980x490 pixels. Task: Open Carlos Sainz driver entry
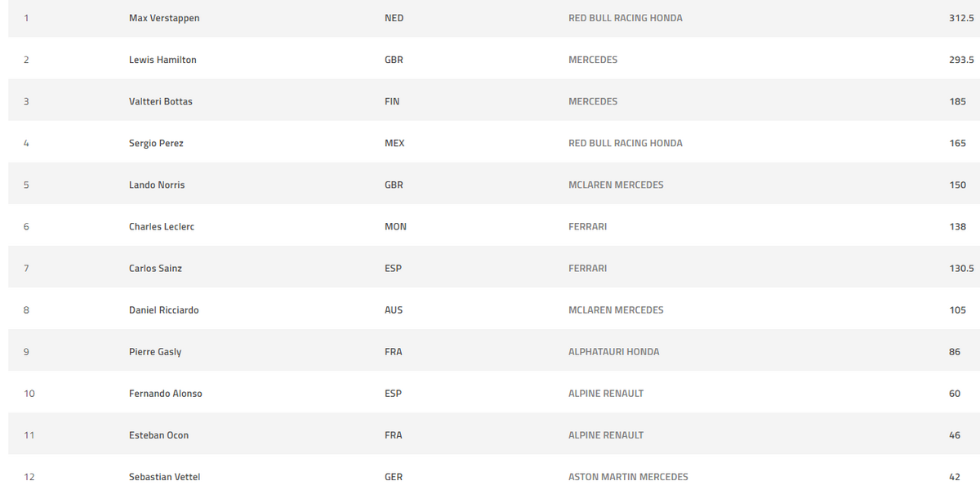[x=155, y=268]
